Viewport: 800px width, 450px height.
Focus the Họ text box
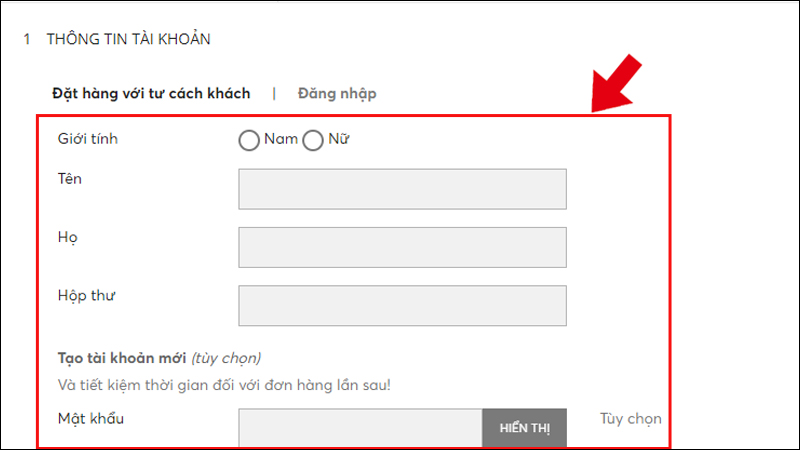402,247
